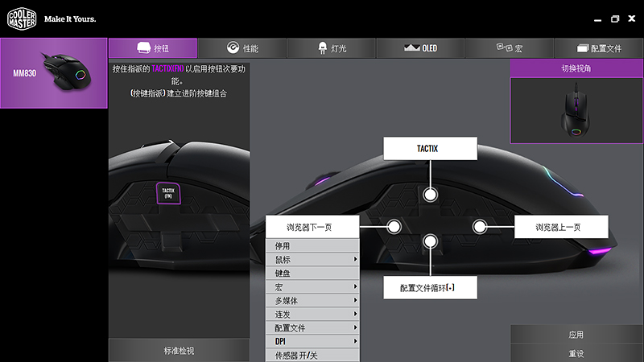644x362 pixels.
Task: Click the 连发 submenu arrow
Action: [x=355, y=314]
